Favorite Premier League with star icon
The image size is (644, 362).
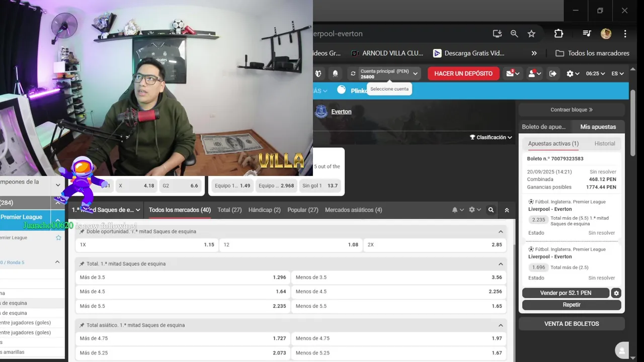[x=58, y=238]
